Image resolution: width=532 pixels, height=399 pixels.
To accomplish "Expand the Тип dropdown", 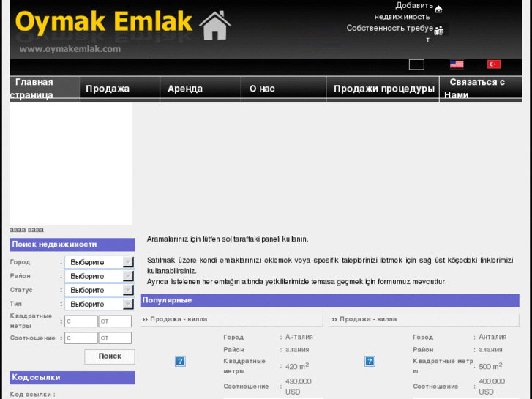I will tap(100, 304).
